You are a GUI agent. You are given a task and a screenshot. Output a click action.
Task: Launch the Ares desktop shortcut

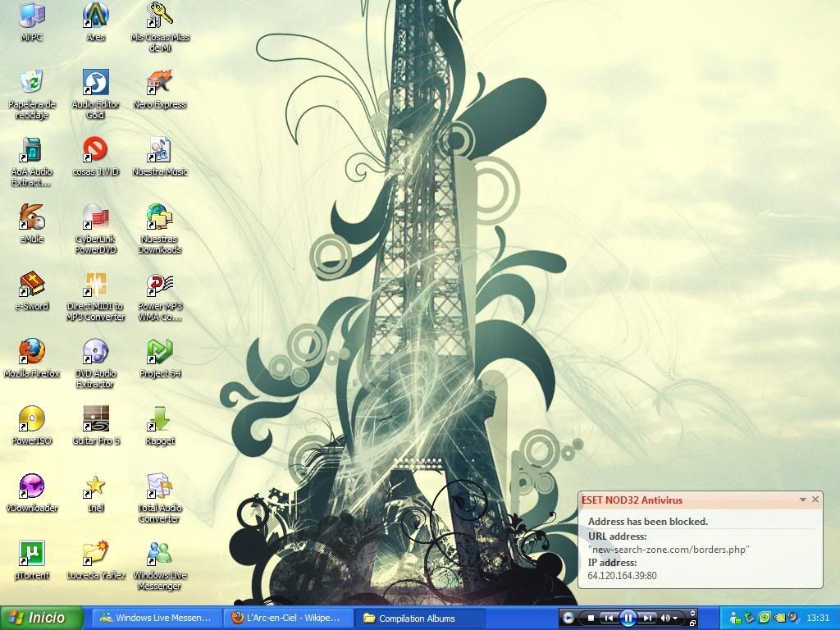coord(96,16)
